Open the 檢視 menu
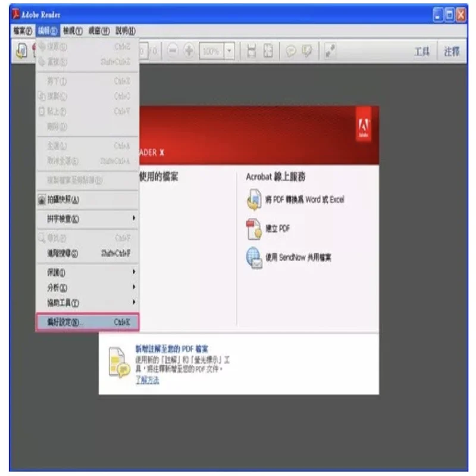This screenshot has height=476, width=476. [73, 31]
